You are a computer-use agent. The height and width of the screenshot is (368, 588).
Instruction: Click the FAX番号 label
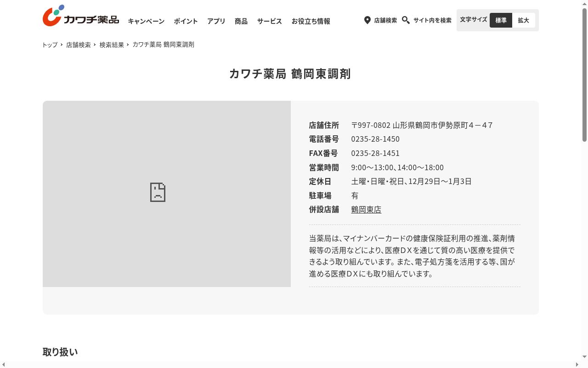coord(323,153)
